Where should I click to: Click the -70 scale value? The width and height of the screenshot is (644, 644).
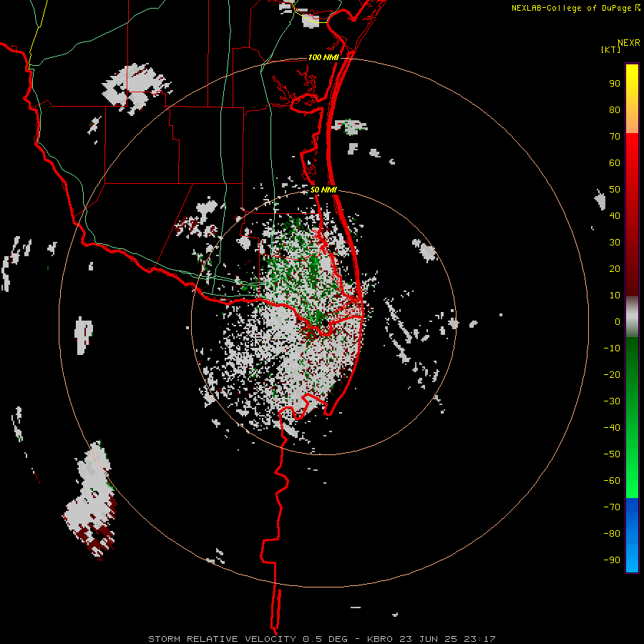click(x=612, y=507)
